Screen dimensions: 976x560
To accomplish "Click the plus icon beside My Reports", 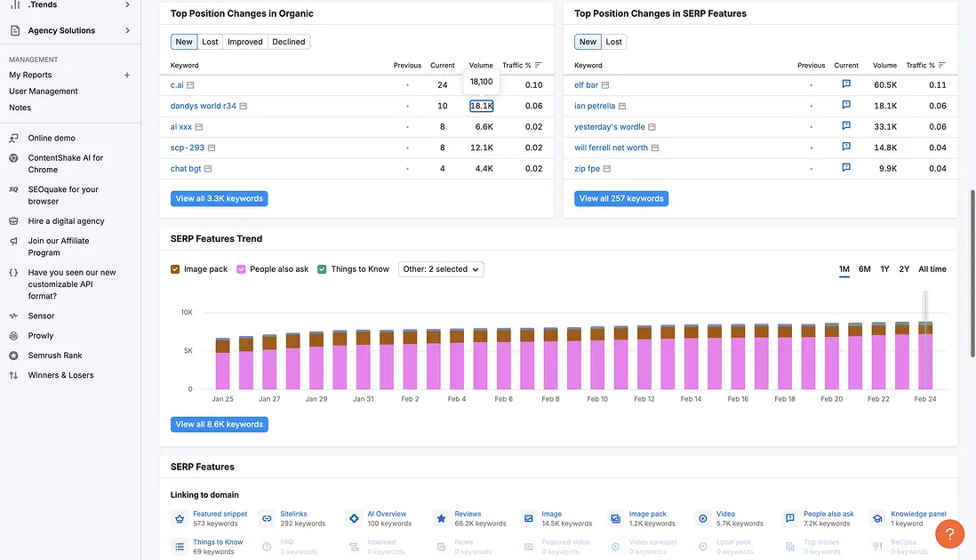I will click(x=127, y=76).
